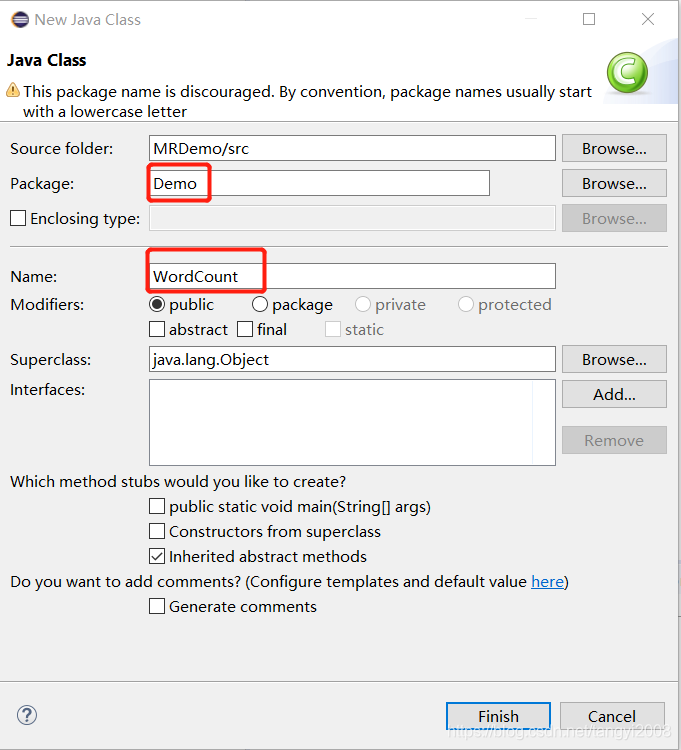Viewport: 681px width, 750px height.
Task: Click Add... button for Interfaces
Action: tap(614, 394)
